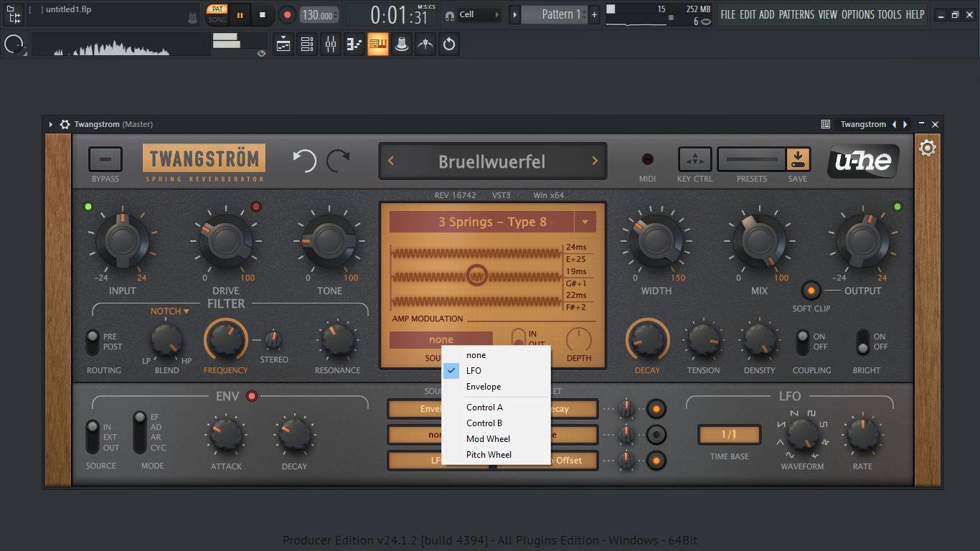Go to the previous preset arrow

(391, 161)
